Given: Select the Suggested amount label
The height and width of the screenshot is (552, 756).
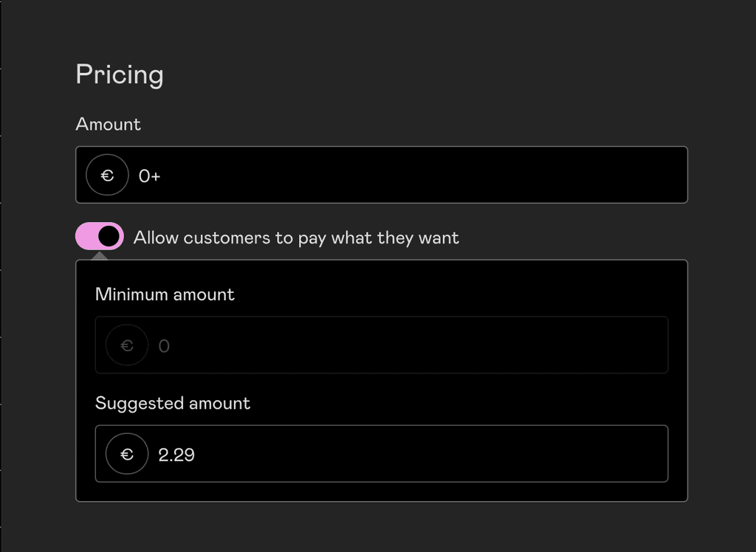Looking at the screenshot, I should click(x=173, y=403).
